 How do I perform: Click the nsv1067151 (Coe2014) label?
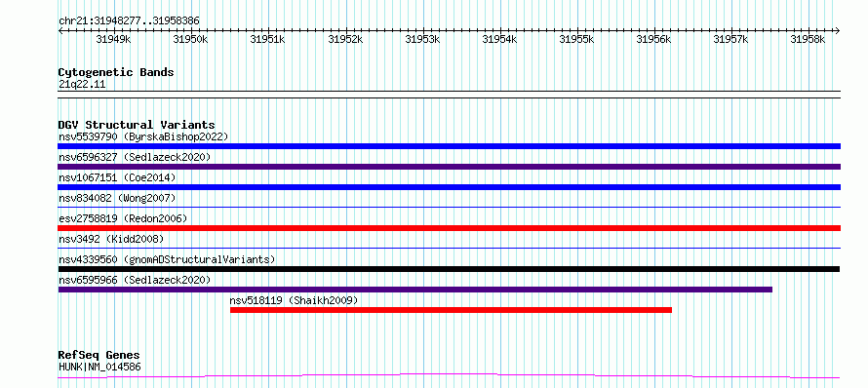click(117, 177)
